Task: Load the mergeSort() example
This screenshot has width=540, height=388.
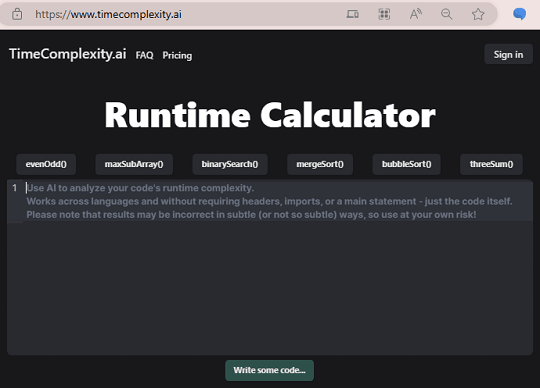Action: 320,164
